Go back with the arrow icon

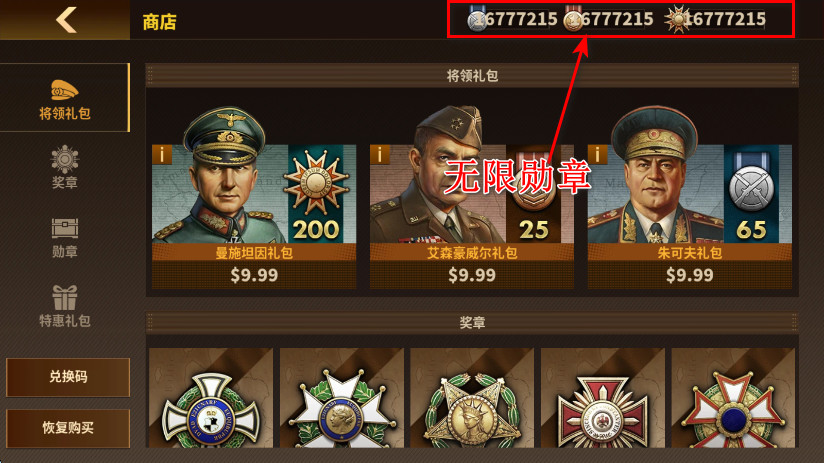(66, 20)
